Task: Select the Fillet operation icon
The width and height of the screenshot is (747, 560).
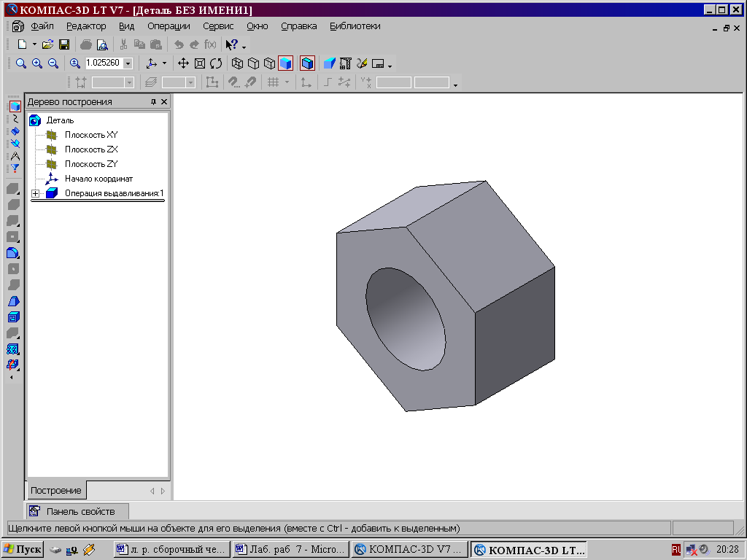Action: (12, 253)
